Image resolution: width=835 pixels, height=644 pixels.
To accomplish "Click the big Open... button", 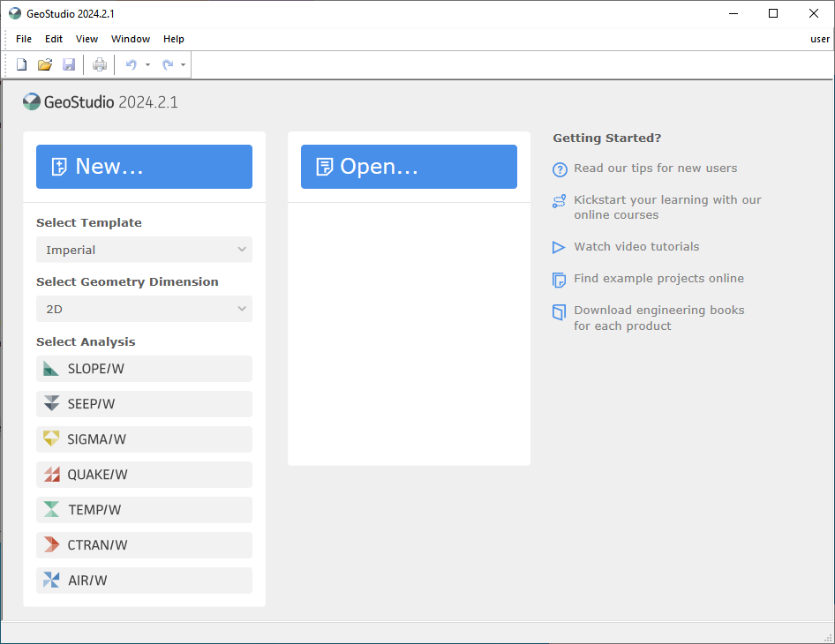I will click(x=409, y=167).
